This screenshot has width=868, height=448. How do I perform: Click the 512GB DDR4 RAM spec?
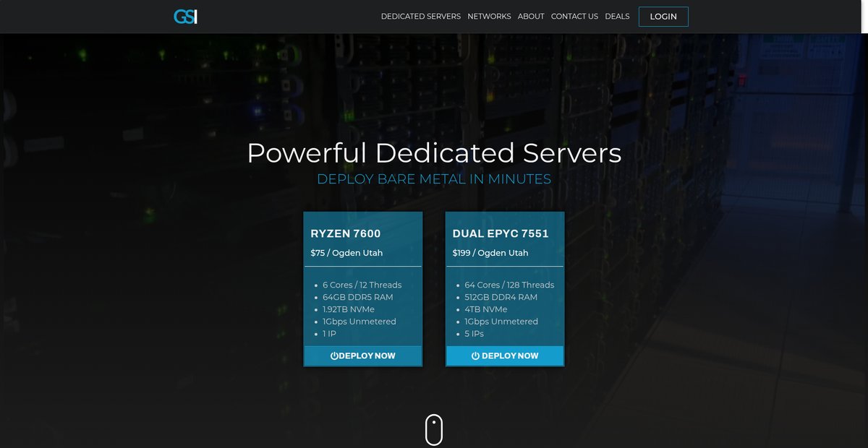coord(501,297)
